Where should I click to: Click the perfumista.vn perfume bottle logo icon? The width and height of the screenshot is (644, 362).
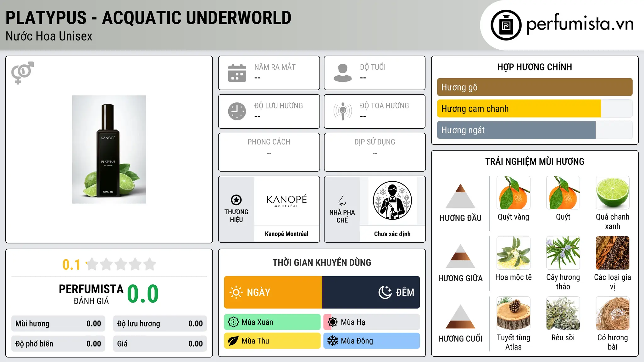tap(506, 25)
